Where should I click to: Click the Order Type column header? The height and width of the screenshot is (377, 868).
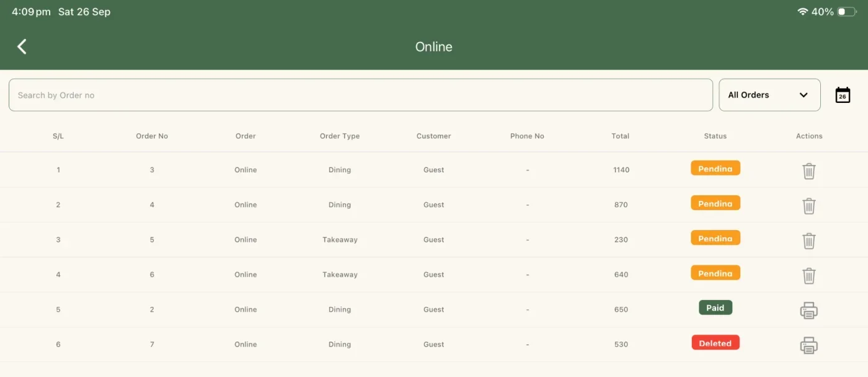[x=340, y=136]
